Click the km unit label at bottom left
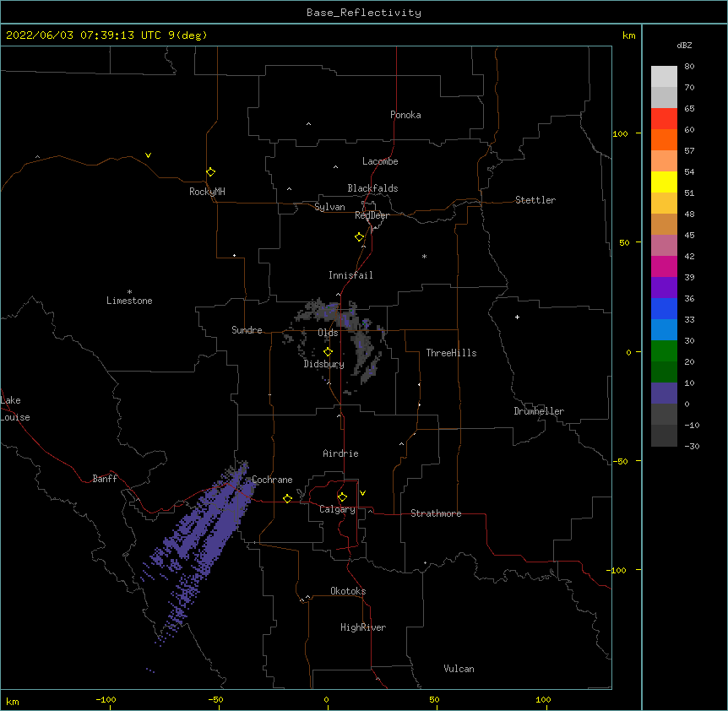Viewport: 728px width, 711px height. click(x=12, y=701)
